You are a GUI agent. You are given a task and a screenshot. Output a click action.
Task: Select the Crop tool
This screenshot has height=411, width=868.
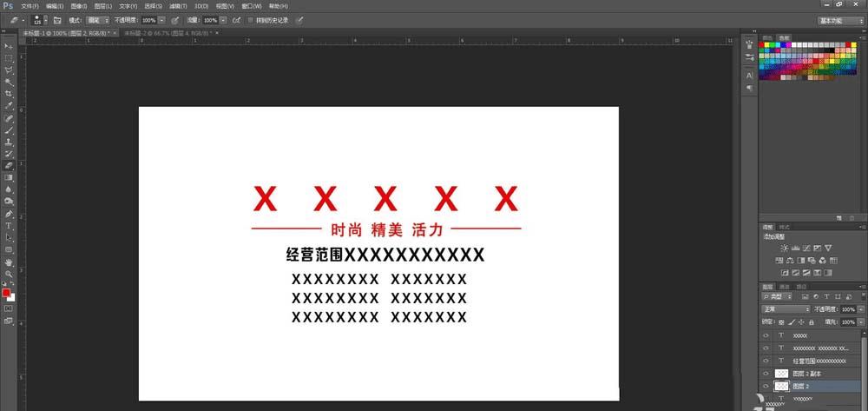tap(9, 94)
